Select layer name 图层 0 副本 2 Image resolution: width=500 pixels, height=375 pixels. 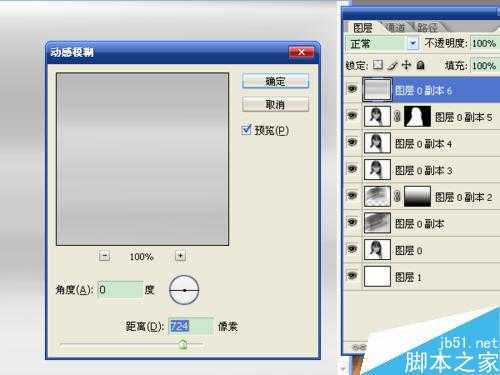(464, 197)
